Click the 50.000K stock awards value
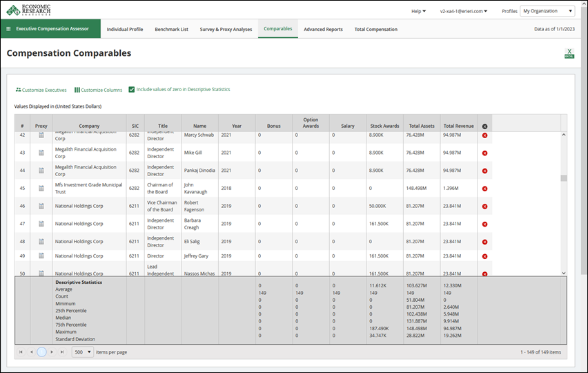Screen dimensions: 588x373 tap(378, 206)
